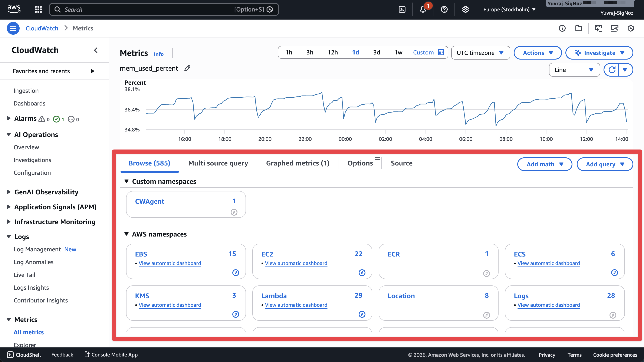Viewport: 644px width, 362px height.
Task: Click the compass icon on the CWAgent card
Action: point(234,212)
